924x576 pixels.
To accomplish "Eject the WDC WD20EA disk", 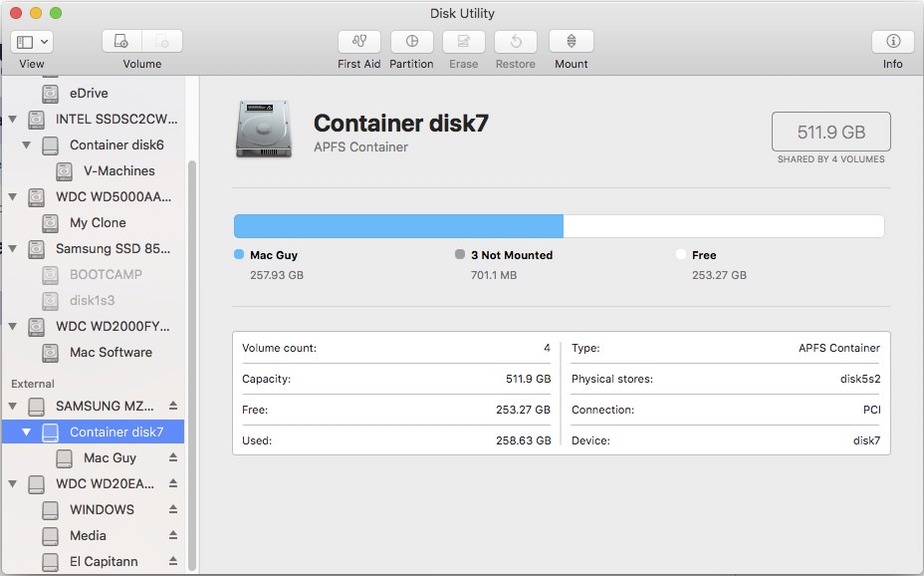I will (172, 483).
